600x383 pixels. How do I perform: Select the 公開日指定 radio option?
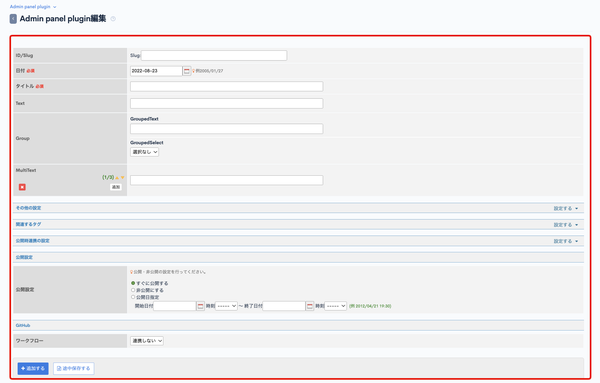coord(133,297)
